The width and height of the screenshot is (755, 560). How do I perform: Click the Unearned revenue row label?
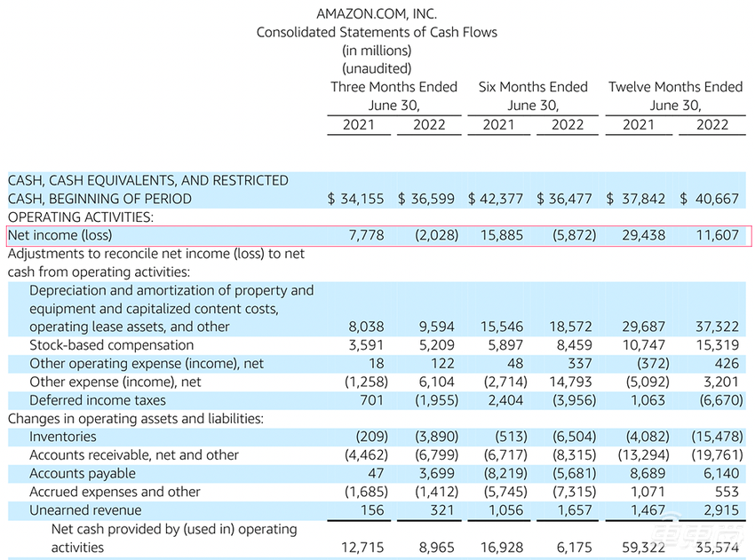click(x=87, y=510)
